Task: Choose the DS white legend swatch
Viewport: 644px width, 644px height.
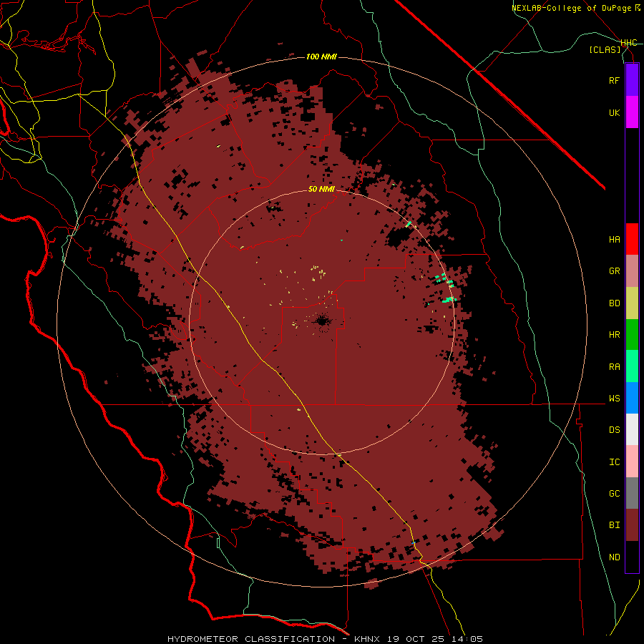Action: 632,429
